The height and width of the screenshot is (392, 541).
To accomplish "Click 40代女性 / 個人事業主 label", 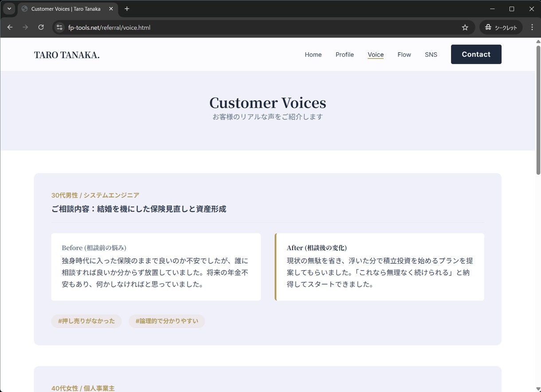I will tap(83, 388).
